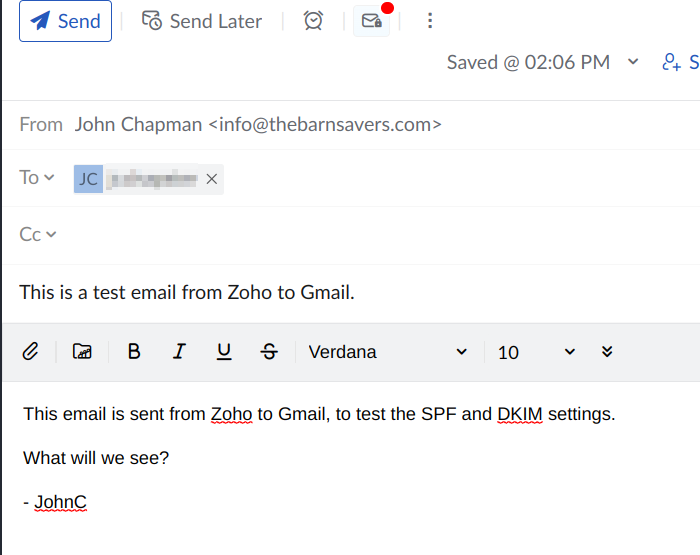Toggle bold formatting
This screenshot has width=700, height=555.
coord(134,352)
